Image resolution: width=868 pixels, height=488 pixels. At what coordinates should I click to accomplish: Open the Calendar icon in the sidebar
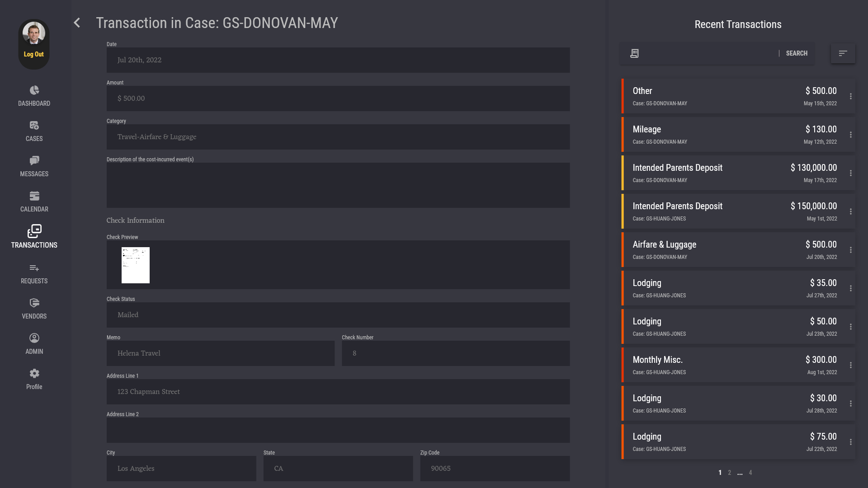coord(34,196)
